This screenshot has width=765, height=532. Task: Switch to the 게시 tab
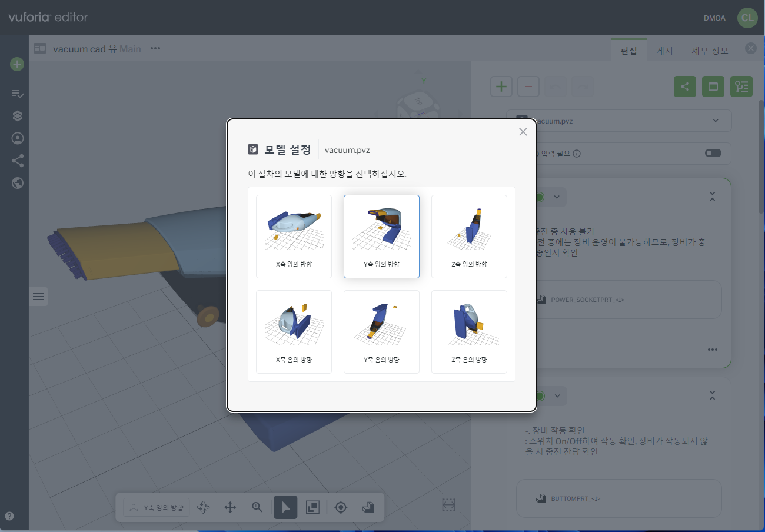pyautogui.click(x=664, y=51)
